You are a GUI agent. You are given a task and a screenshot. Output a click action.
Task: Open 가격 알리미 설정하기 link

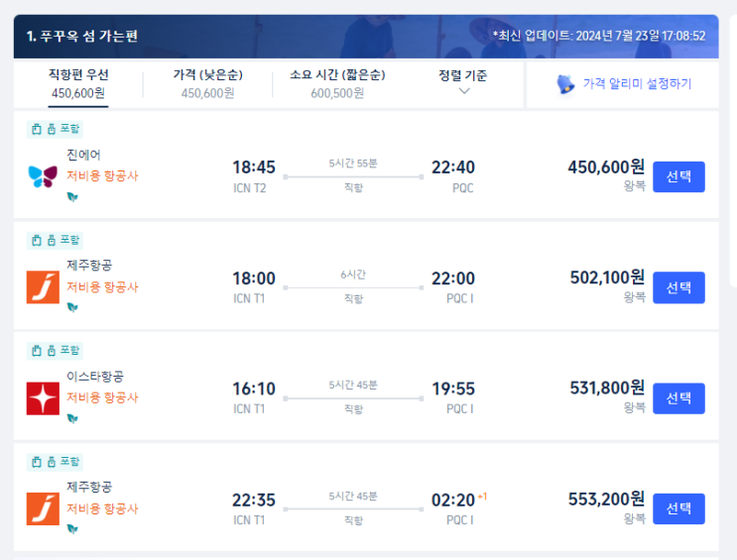637,84
